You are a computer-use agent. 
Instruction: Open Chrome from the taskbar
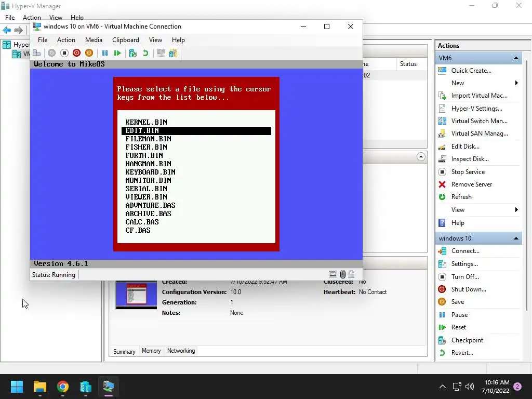tap(62, 387)
